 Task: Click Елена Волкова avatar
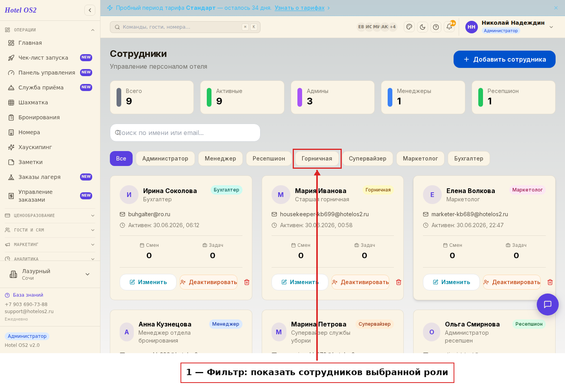[432, 195]
